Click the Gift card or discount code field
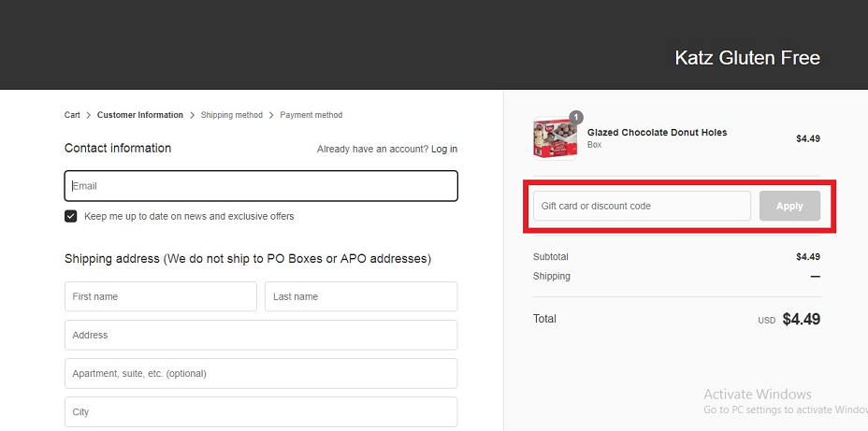868x431 pixels. pos(642,206)
